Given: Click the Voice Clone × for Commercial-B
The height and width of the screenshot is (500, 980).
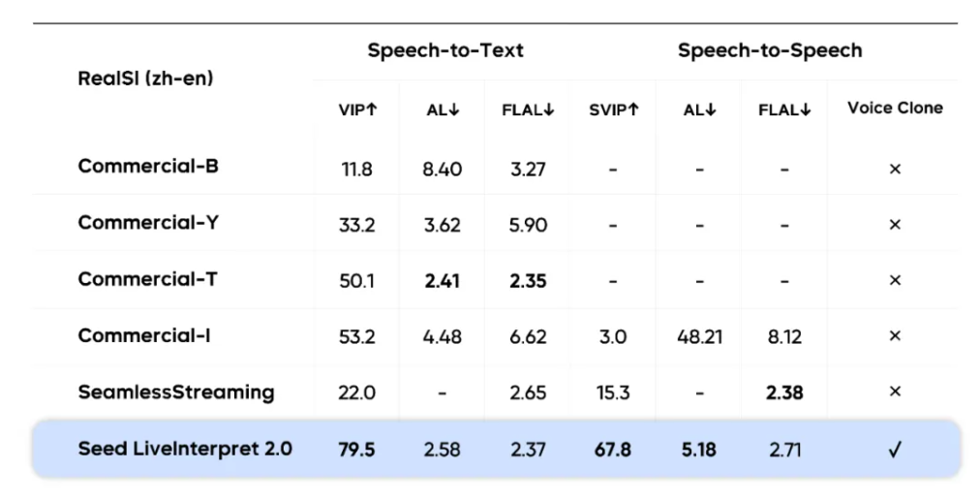Looking at the screenshot, I should click(x=895, y=169).
